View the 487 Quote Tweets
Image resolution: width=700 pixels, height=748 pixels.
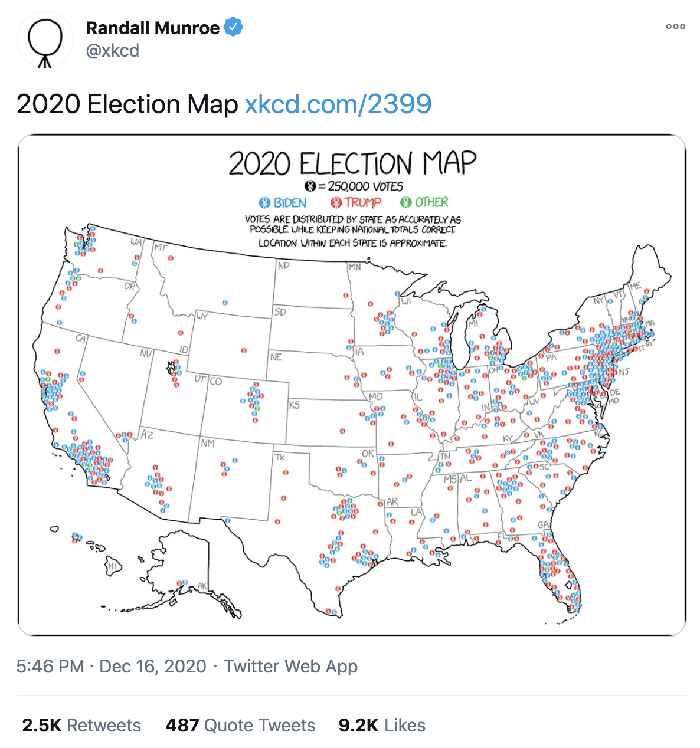240,725
